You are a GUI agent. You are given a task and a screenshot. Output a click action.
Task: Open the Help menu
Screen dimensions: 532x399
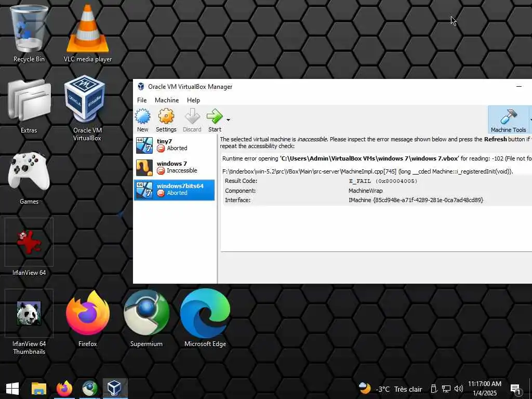(x=193, y=100)
